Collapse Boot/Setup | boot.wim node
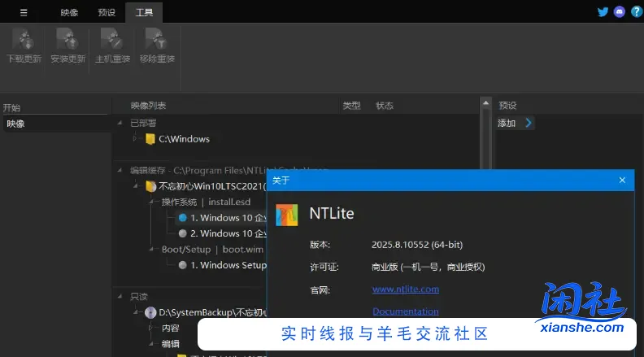The image size is (644, 357). click(x=151, y=249)
